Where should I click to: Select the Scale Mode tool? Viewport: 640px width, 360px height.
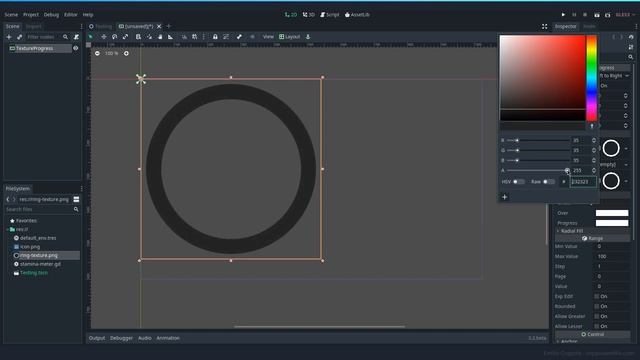tap(125, 37)
